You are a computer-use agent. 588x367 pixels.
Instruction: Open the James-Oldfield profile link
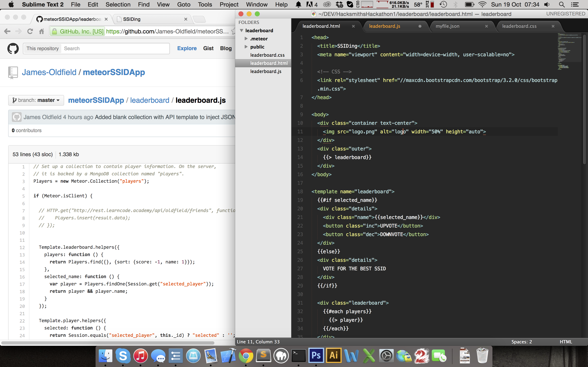click(x=49, y=72)
